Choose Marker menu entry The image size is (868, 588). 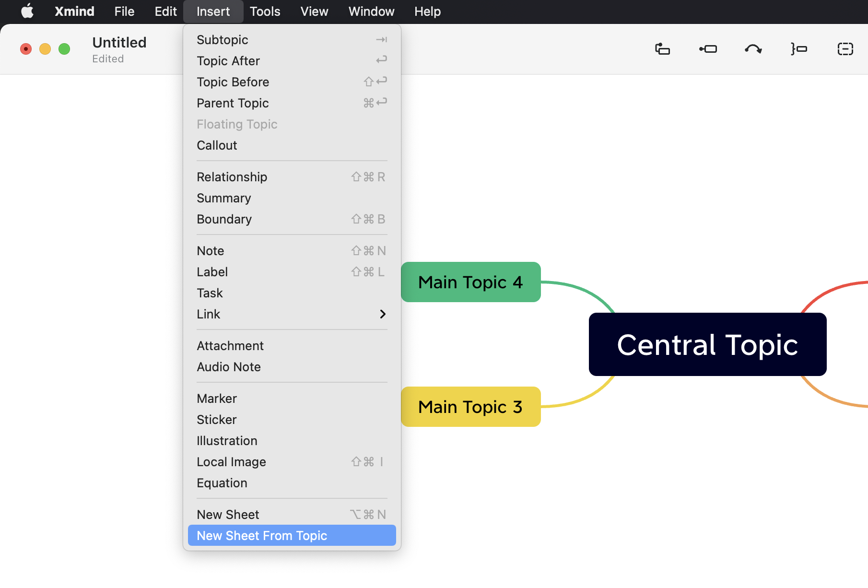tap(292, 399)
